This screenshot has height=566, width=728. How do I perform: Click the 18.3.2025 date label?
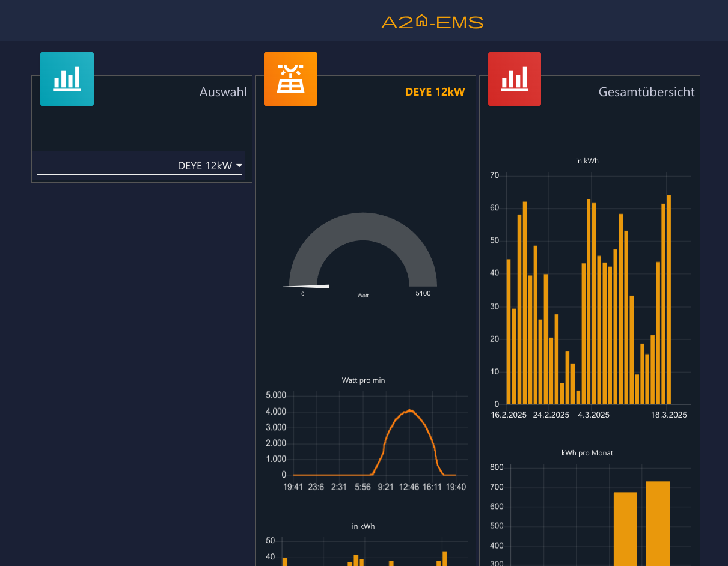click(x=668, y=415)
